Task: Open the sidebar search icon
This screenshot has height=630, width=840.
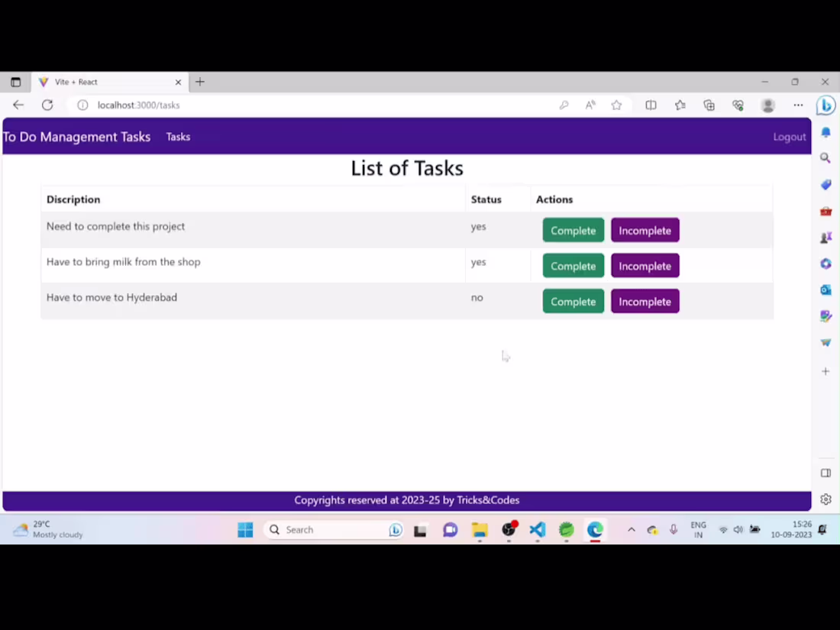Action: [825, 157]
